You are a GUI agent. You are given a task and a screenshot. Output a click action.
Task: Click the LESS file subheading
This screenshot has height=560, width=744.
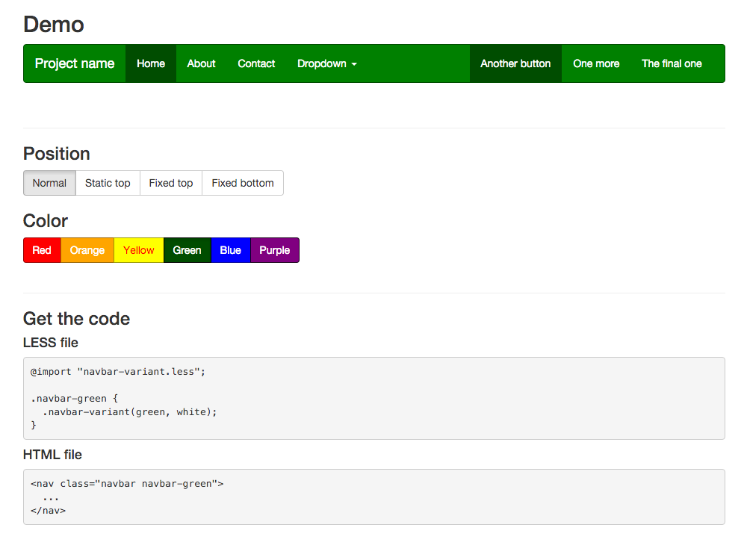51,343
